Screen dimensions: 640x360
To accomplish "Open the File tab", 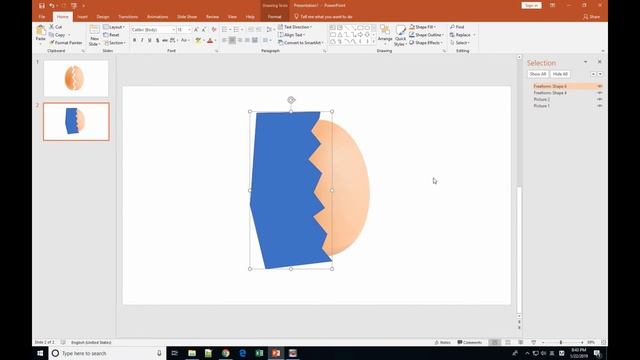I will tap(42, 17).
